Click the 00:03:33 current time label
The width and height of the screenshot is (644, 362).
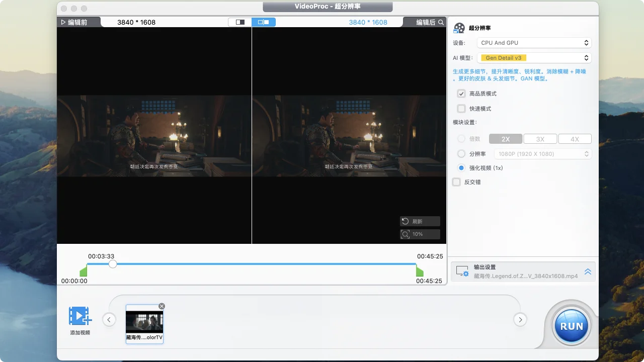click(x=101, y=256)
